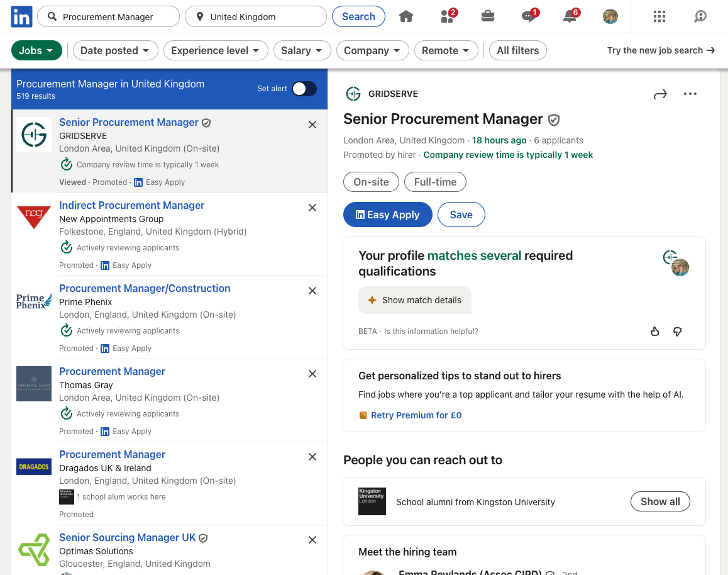728x575 pixels.
Task: Click the job title search field
Action: [108, 17]
